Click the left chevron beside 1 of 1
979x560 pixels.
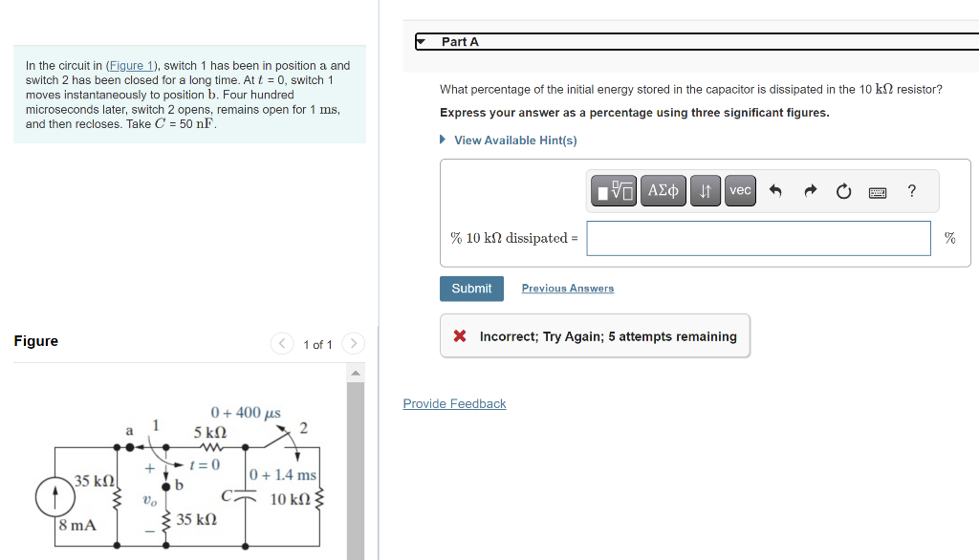coord(281,343)
